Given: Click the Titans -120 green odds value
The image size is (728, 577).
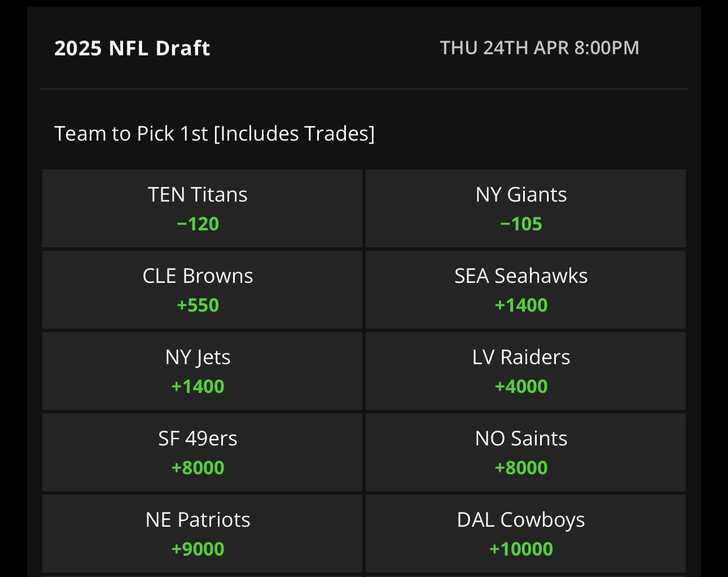Looking at the screenshot, I should [x=198, y=224].
